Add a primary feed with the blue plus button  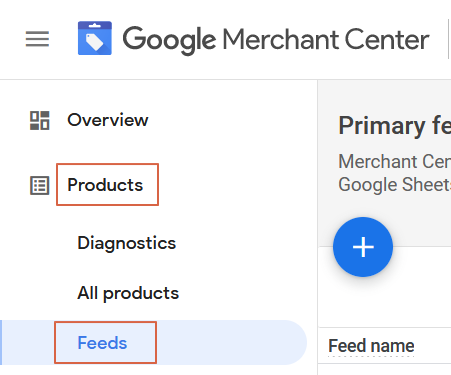[x=363, y=247]
